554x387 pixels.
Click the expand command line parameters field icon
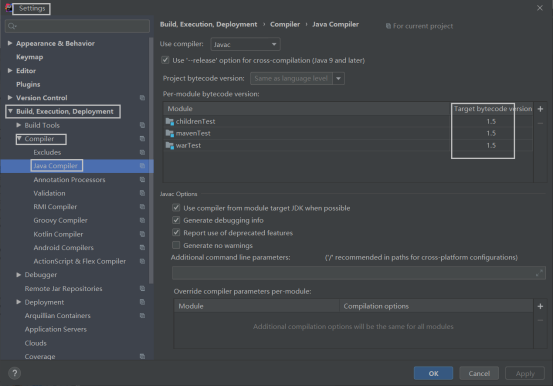[539, 273]
